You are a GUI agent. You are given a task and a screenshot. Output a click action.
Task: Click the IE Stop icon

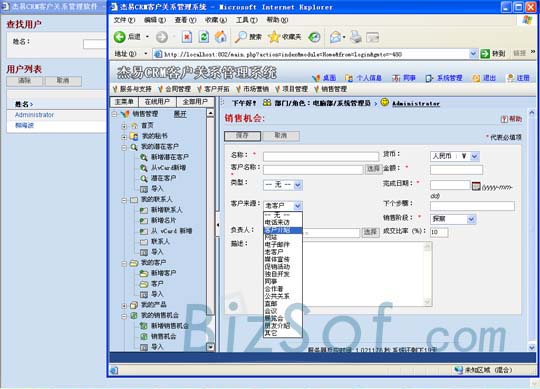coord(187,37)
